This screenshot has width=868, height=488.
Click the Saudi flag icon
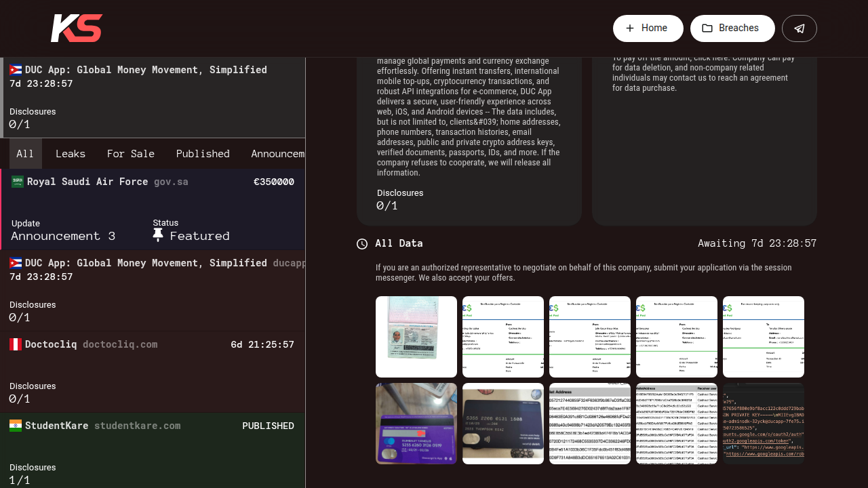point(18,182)
